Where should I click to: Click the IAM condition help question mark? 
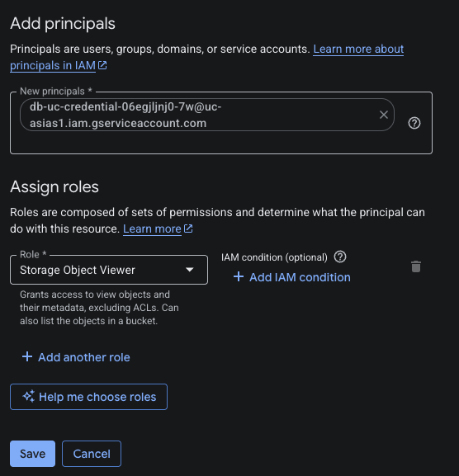point(340,257)
